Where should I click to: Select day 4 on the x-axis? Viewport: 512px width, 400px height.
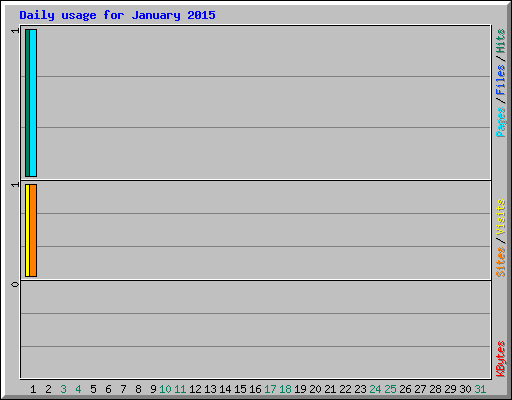click(78, 389)
